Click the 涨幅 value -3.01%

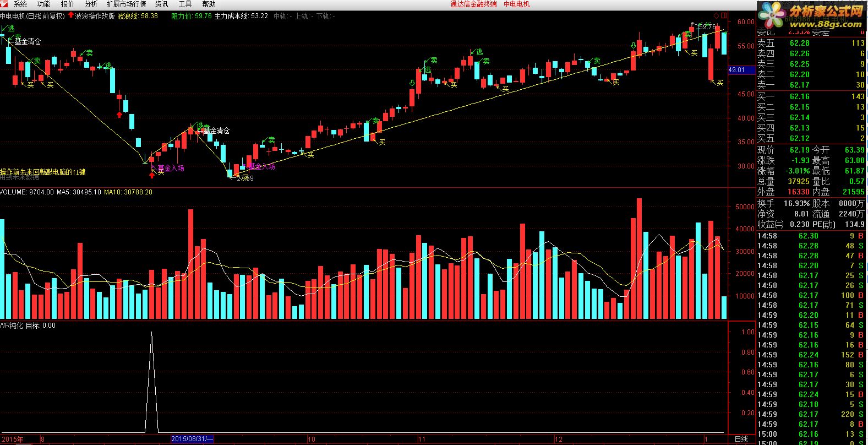point(796,171)
